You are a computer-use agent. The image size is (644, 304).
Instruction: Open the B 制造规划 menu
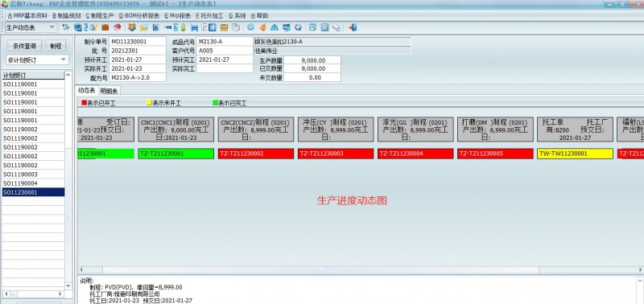(x=66, y=16)
